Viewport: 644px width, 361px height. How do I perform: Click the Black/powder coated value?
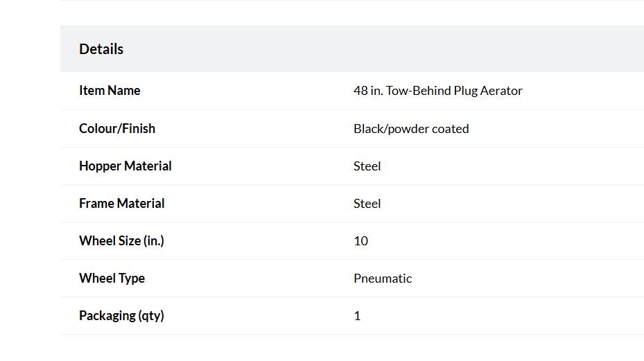coord(411,129)
